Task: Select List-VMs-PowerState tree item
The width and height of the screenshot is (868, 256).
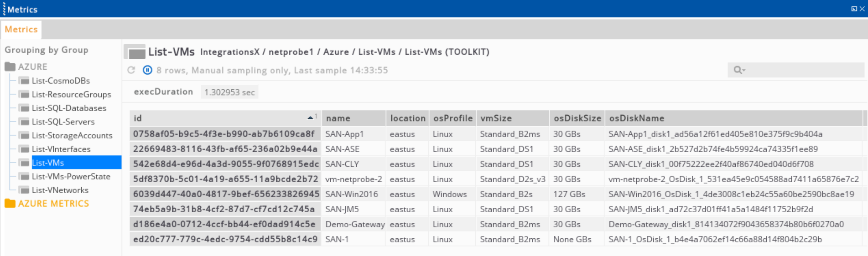Action: point(71,176)
